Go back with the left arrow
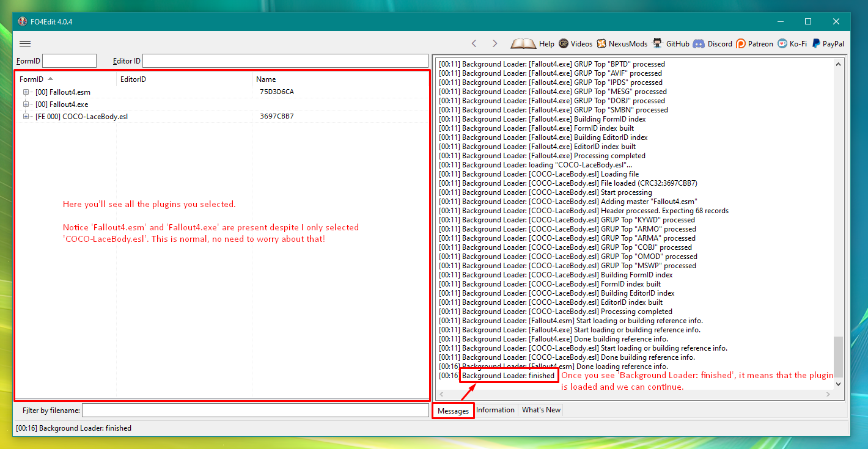Viewport: 868px width, 449px height. click(474, 43)
